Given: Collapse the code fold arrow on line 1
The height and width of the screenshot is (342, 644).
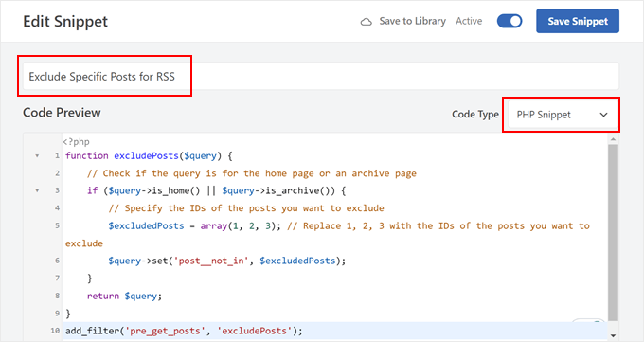Looking at the screenshot, I should tap(37, 155).
